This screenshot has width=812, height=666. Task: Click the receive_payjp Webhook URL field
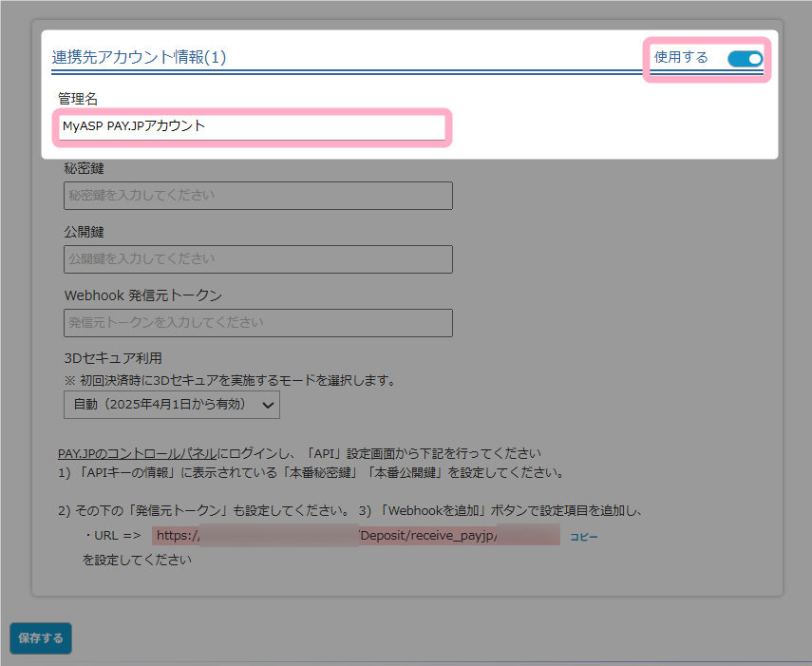point(355,536)
